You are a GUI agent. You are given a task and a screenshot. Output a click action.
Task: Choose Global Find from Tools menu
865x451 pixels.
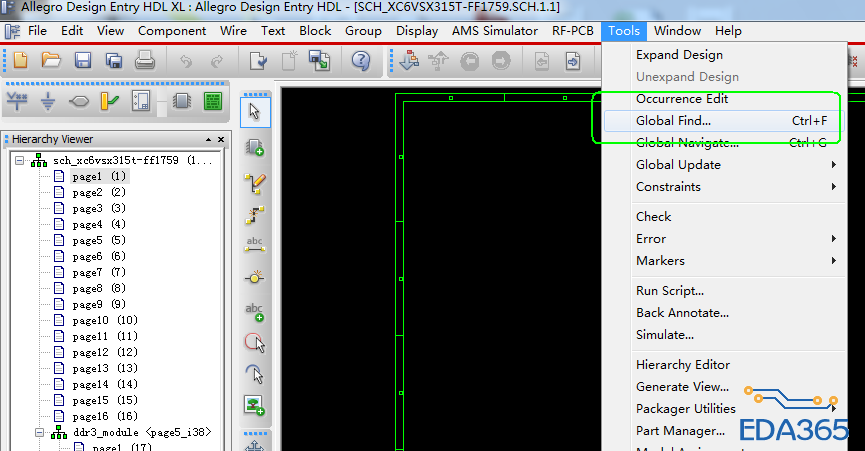(x=722, y=121)
